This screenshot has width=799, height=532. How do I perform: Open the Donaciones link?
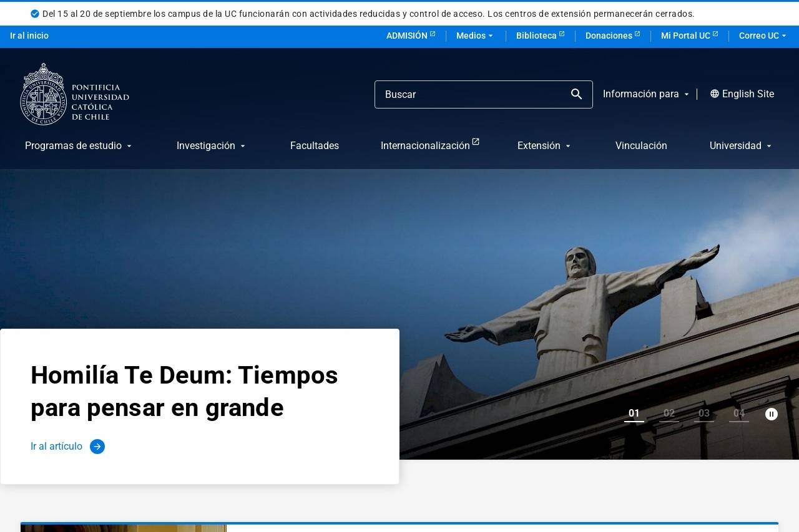609,36
